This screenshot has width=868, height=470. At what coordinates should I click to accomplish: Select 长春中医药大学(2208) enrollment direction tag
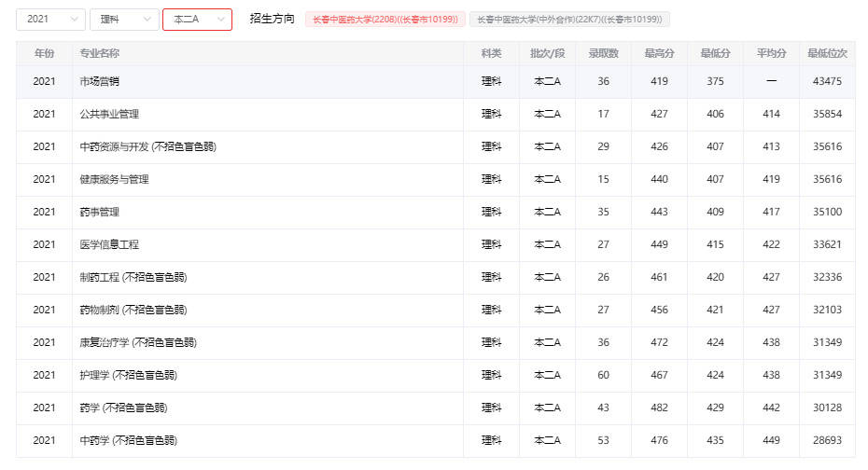[x=385, y=20]
